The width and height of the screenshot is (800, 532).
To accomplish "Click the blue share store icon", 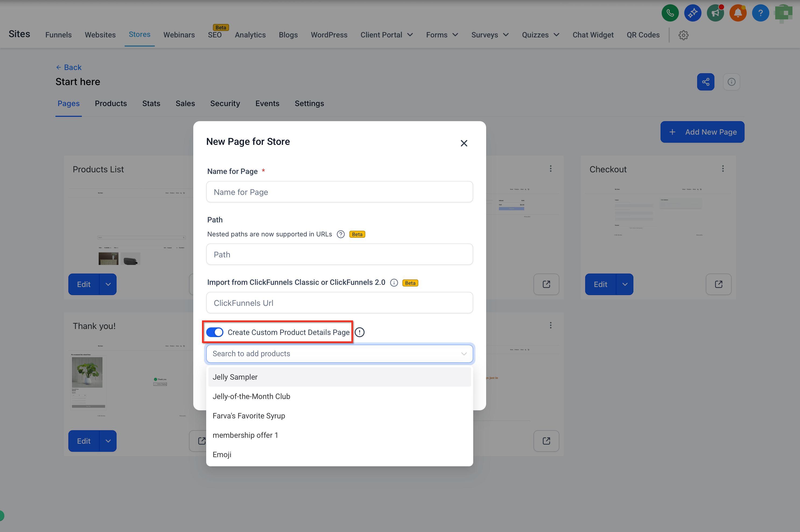I will tap(706, 82).
